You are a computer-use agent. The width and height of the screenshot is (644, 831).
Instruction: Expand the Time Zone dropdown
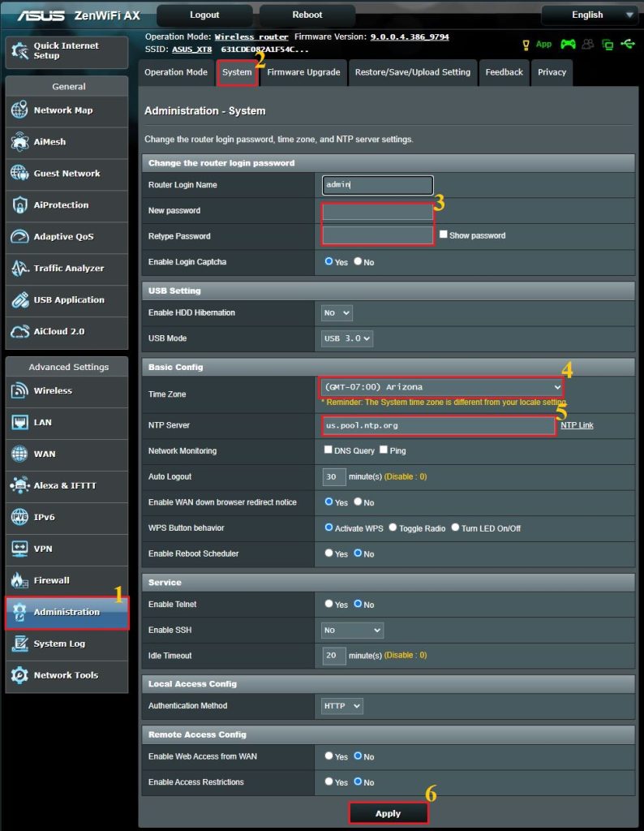(442, 387)
